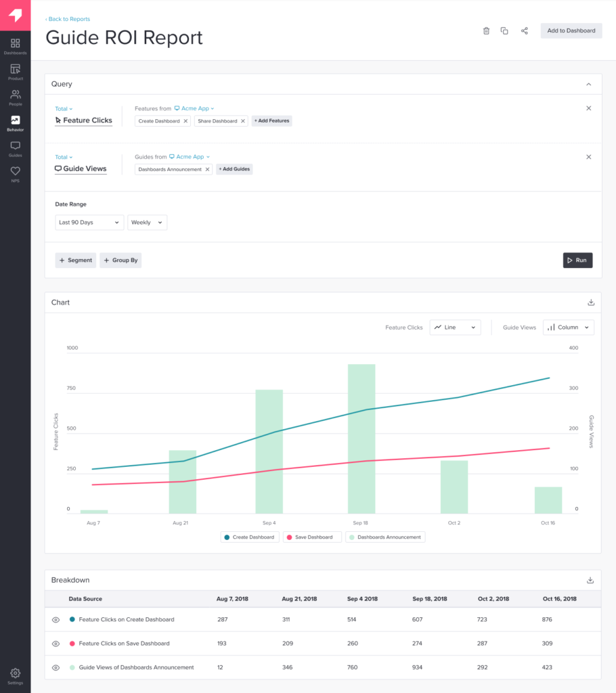Click the Pendo logo in the sidebar
Viewport: 616px width, 693px height.
[x=15, y=15]
